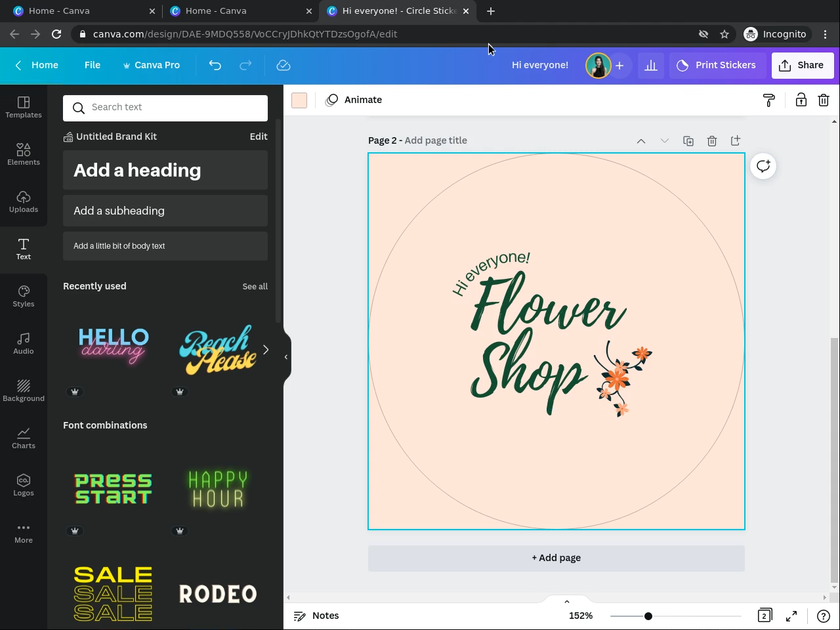Open the Charts panel
This screenshot has height=630, width=840.
click(x=24, y=438)
